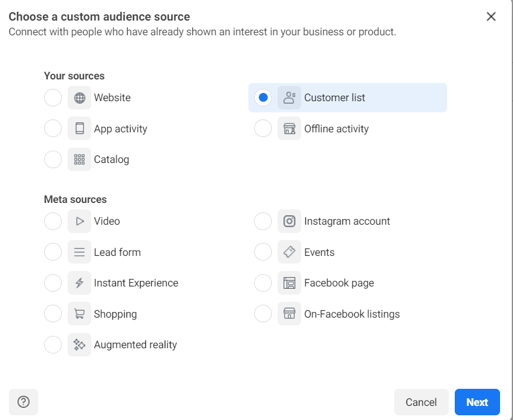Click the Instant Experience lightning icon
The height and width of the screenshot is (420, 513).
pyautogui.click(x=79, y=282)
